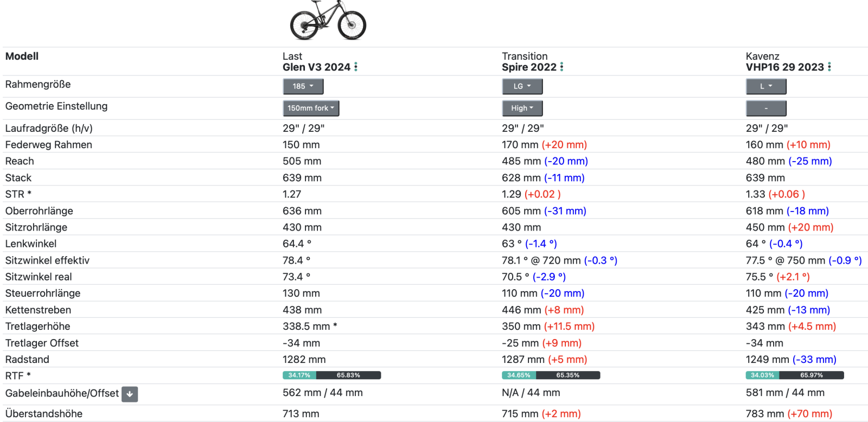868x422 pixels.
Task: Open the 150mm fork geometry setting dropdown
Action: coord(311,108)
